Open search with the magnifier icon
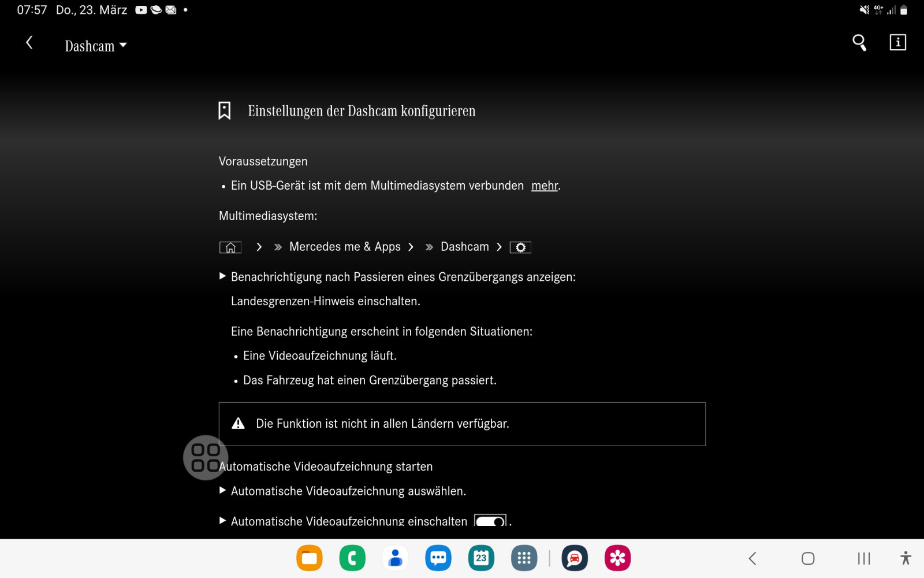Viewport: 924px width, 578px height. click(x=859, y=43)
